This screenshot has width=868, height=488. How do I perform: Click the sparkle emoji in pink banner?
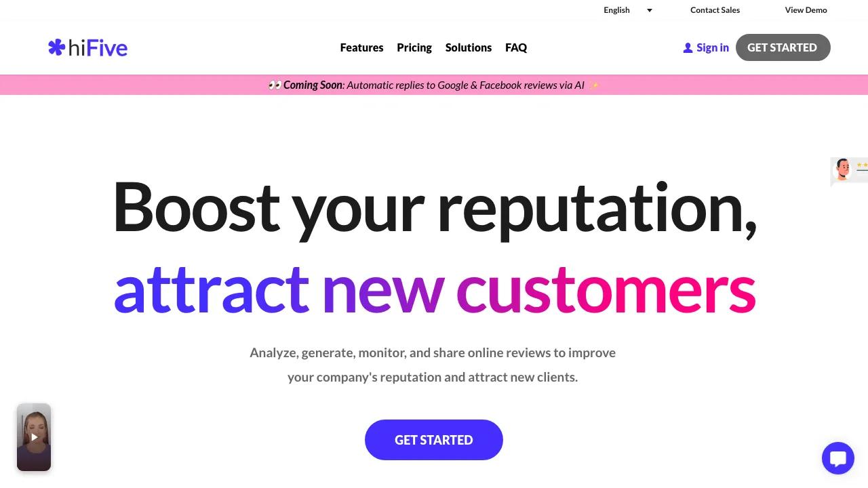point(594,85)
